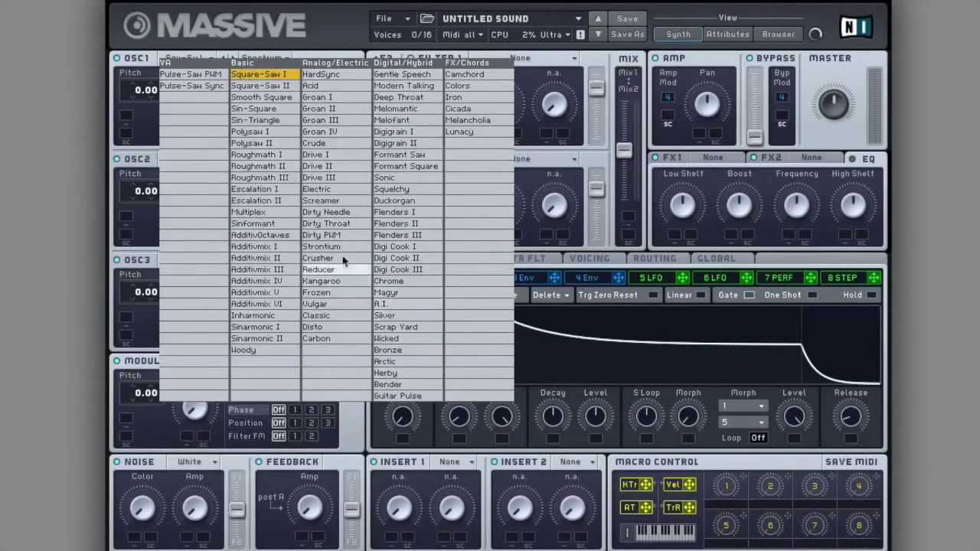This screenshot has height=551, width=980.
Task: Toggle Trg Zero Reset option
Action: pyautogui.click(x=654, y=295)
